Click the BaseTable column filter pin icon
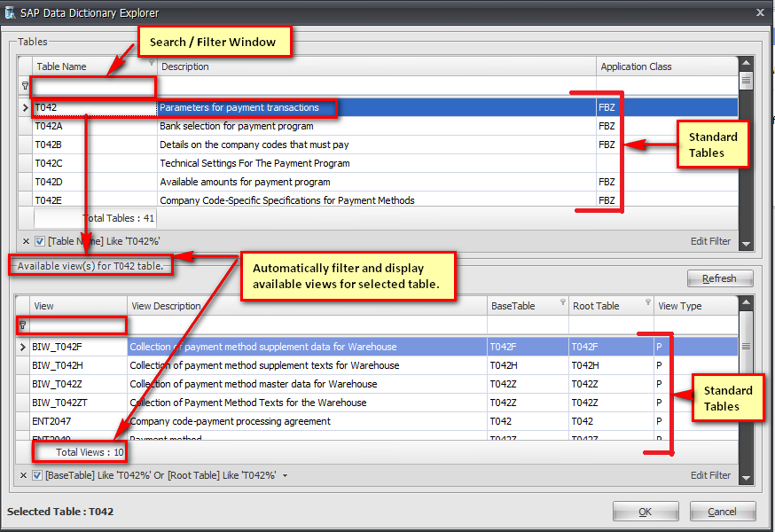 (562, 302)
